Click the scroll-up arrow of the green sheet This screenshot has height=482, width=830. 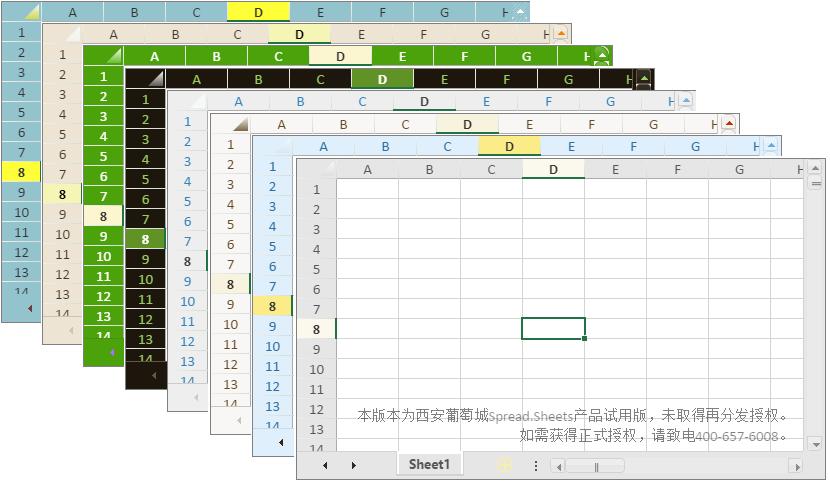pos(602,55)
